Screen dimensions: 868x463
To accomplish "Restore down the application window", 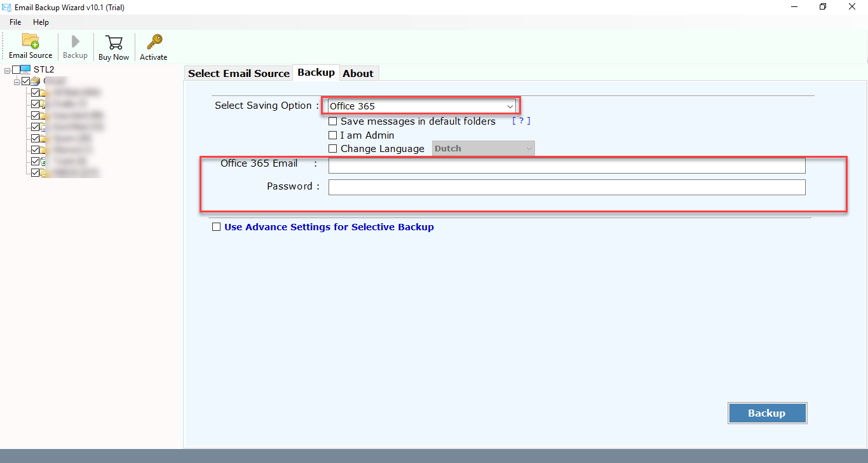I will (824, 7).
